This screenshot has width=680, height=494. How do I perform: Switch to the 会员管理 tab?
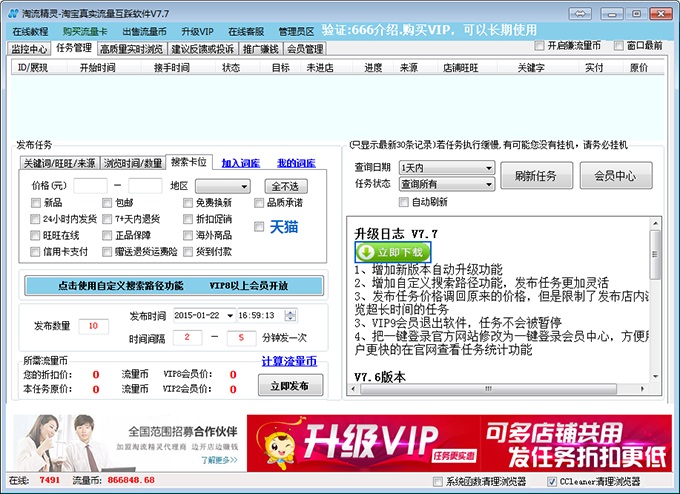click(305, 49)
